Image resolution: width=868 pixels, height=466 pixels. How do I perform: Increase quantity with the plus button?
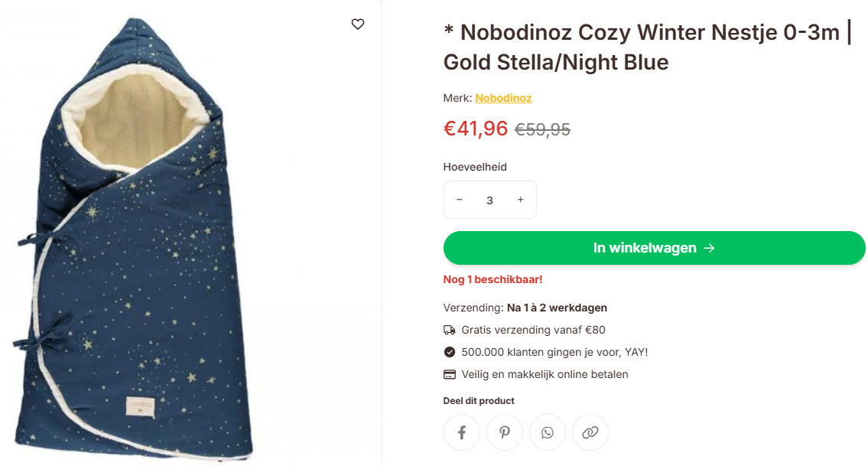(521, 200)
